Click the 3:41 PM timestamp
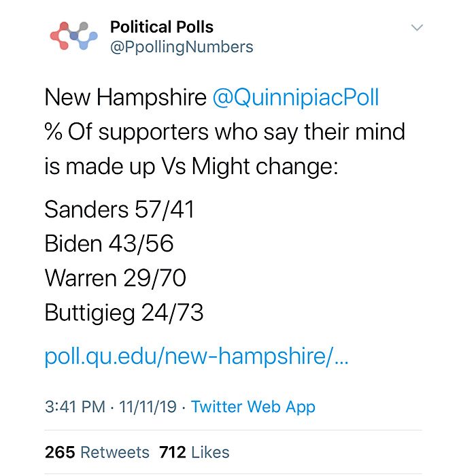 click(75, 407)
